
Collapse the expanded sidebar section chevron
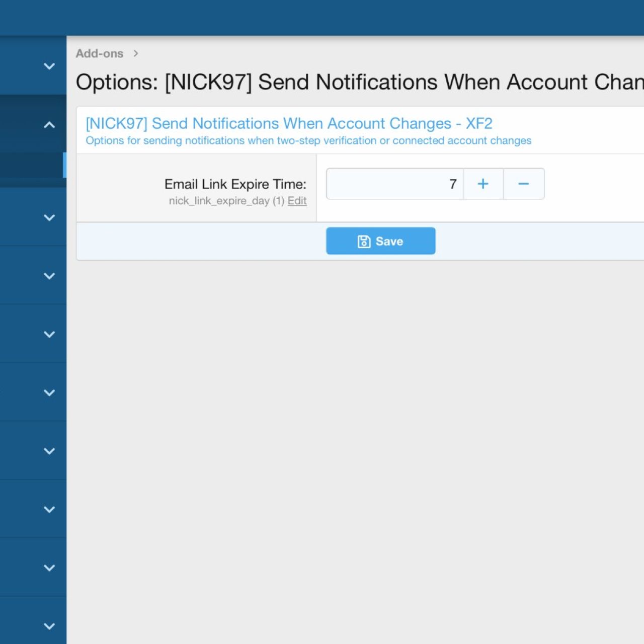pos(49,125)
